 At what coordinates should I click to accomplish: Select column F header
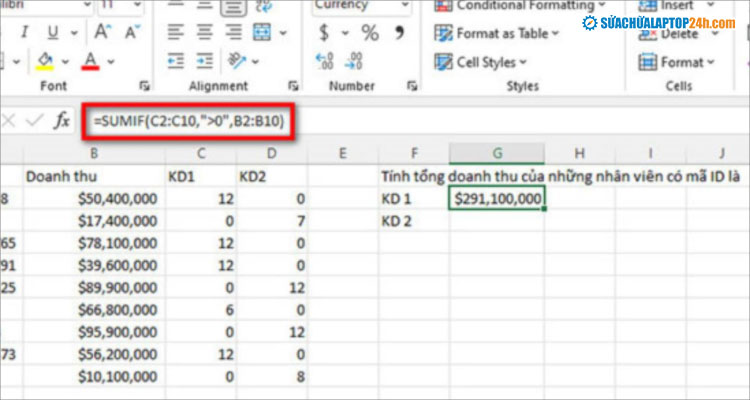(414, 153)
